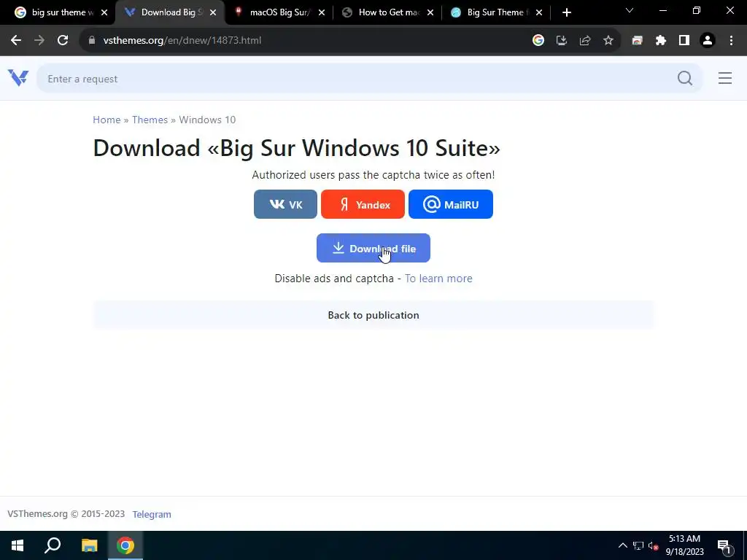Click the padlock site info icon

click(x=92, y=41)
